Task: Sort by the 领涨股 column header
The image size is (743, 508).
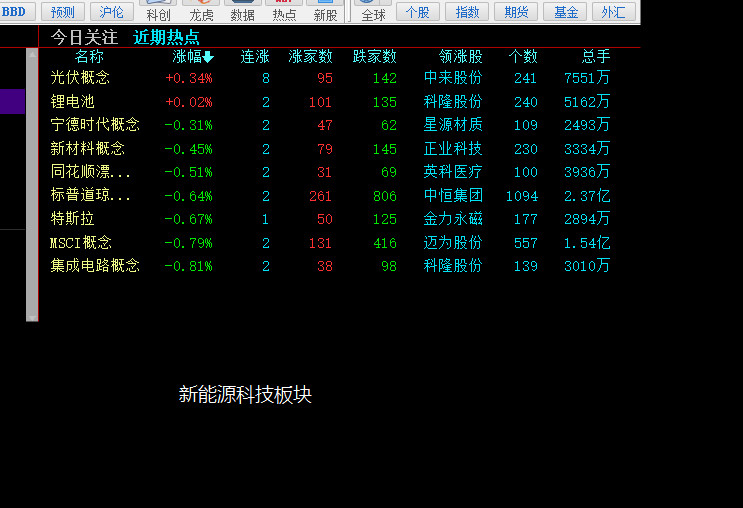Action: click(461, 57)
